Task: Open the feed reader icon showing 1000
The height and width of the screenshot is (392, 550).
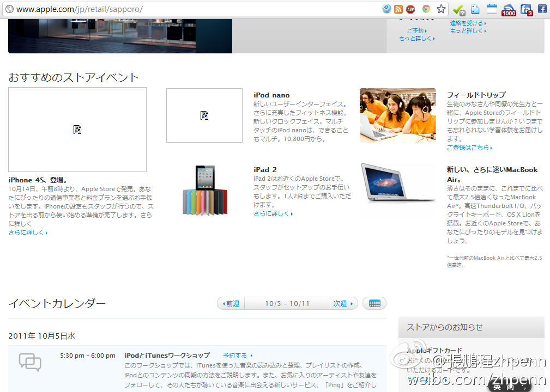Action: 509,10
